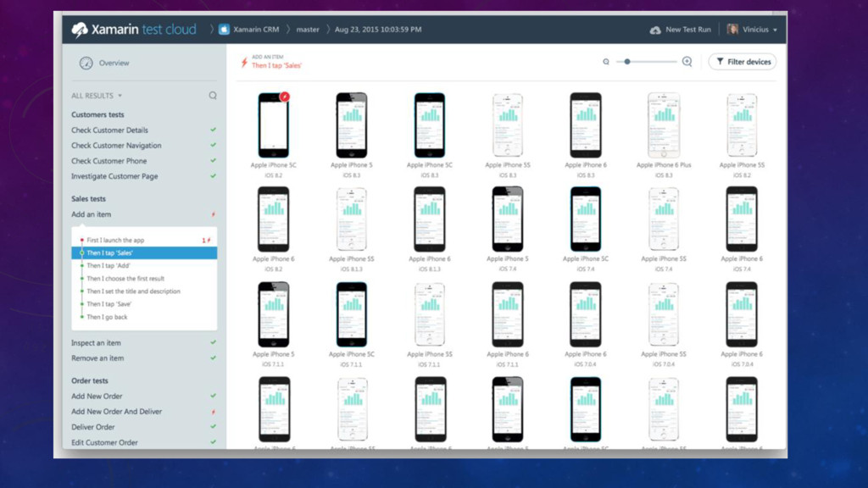This screenshot has width=868, height=488.
Task: Click the lightning bolt icon in step header
Action: 244,62
